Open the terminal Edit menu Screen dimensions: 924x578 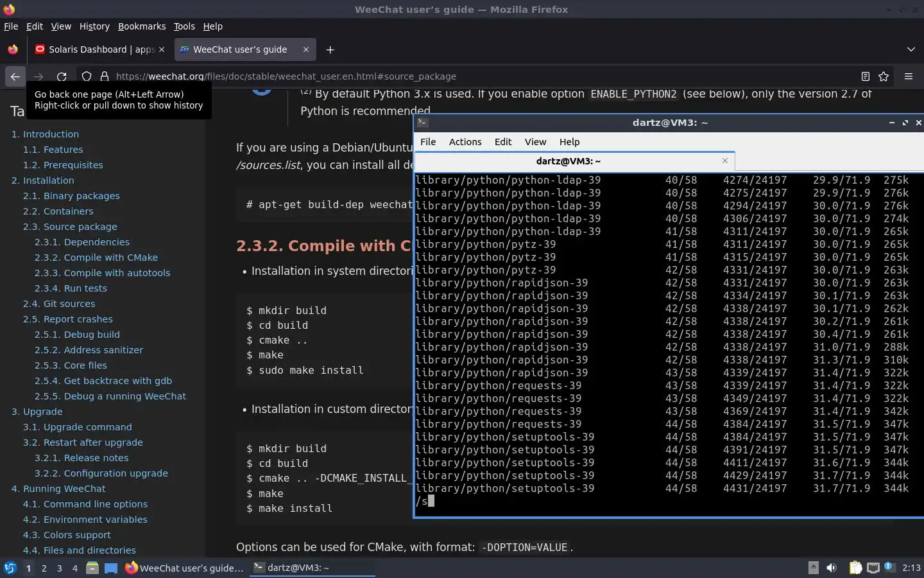(503, 142)
